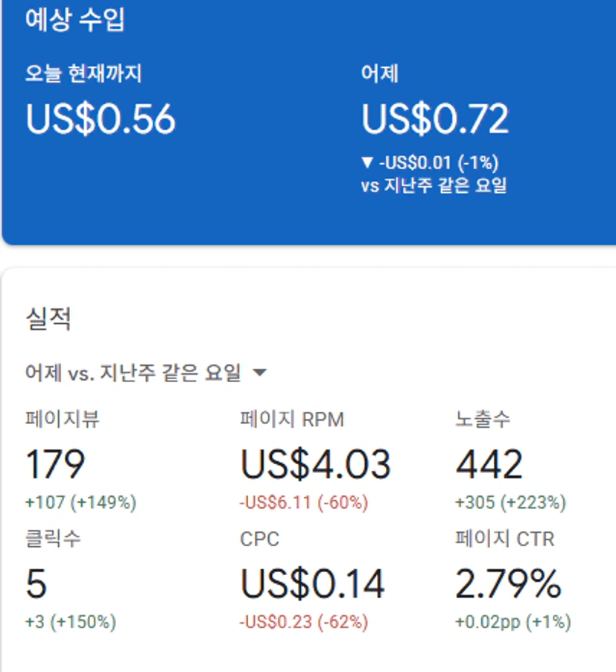Click the 오늘 현재까지 label

point(83,73)
